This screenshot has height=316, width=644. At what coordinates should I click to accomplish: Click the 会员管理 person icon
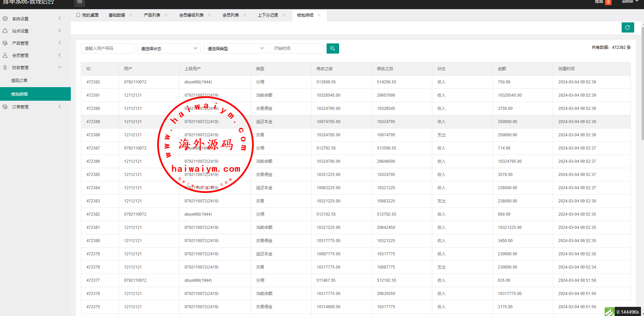click(5, 55)
